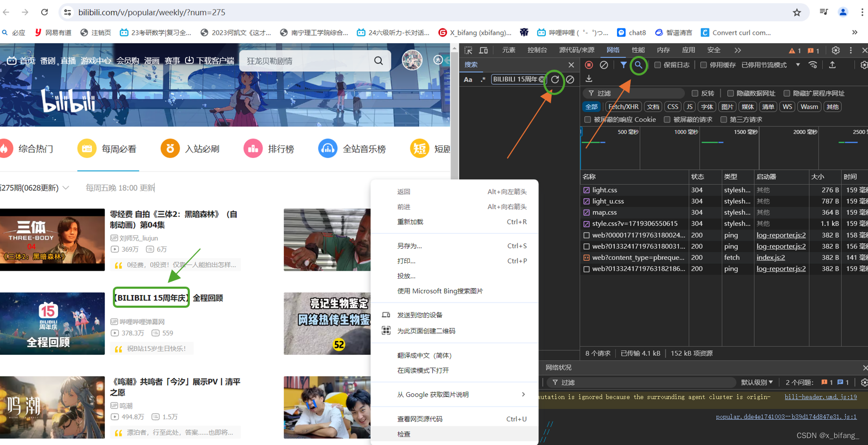
Task: Click the red stop recording network log icon
Action: [589, 65]
